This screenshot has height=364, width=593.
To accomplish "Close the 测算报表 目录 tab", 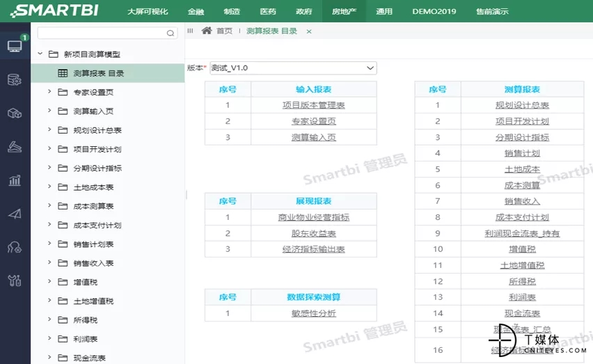I will tap(309, 32).
